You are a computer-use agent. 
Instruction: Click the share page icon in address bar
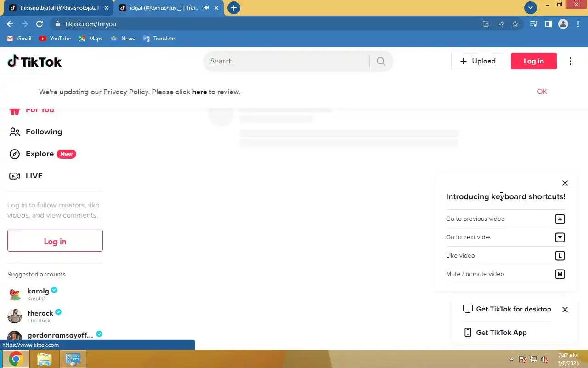[x=501, y=24]
